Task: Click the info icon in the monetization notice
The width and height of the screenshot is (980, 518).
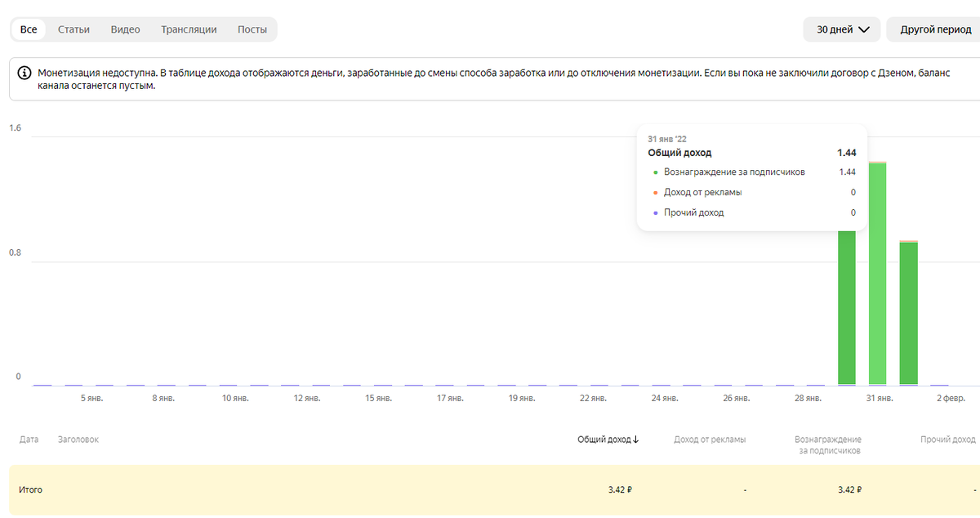Action: (x=24, y=73)
